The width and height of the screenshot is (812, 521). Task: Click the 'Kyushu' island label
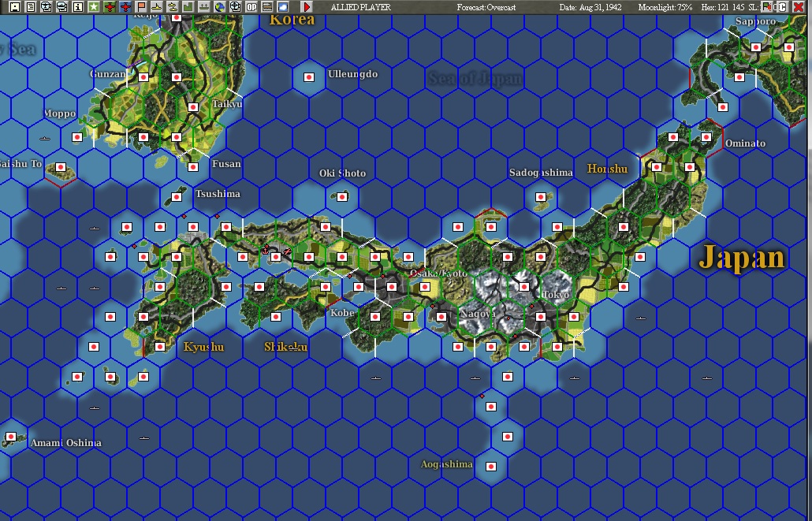point(203,347)
